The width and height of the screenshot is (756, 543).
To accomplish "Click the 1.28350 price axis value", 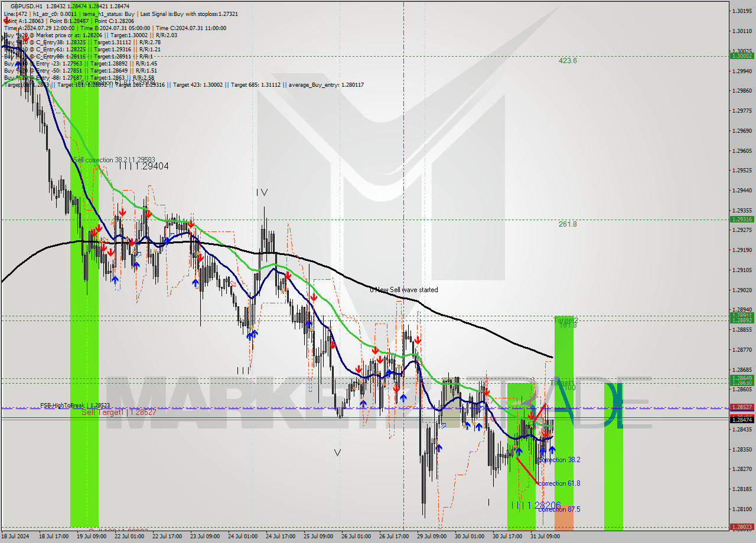I will [742, 450].
